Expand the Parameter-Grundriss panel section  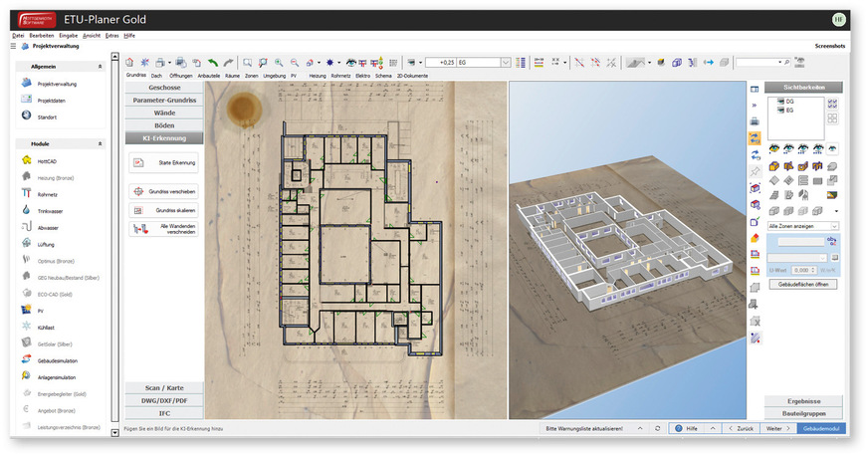coord(164,101)
